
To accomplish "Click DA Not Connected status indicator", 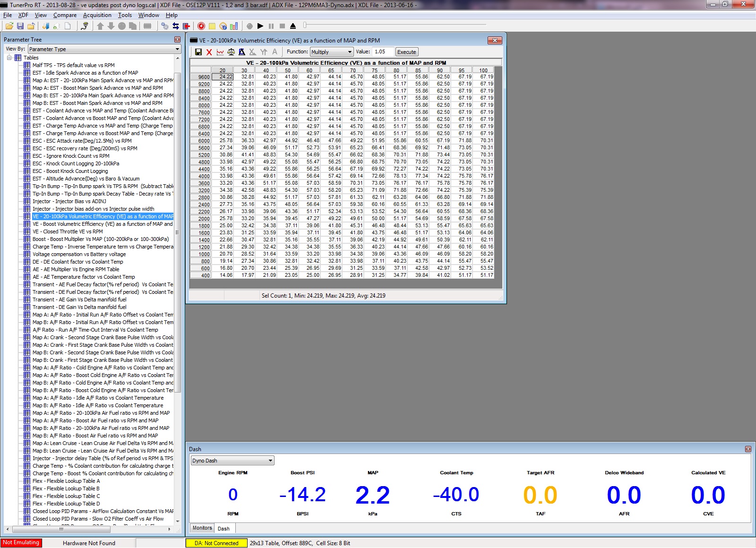I will point(216,543).
